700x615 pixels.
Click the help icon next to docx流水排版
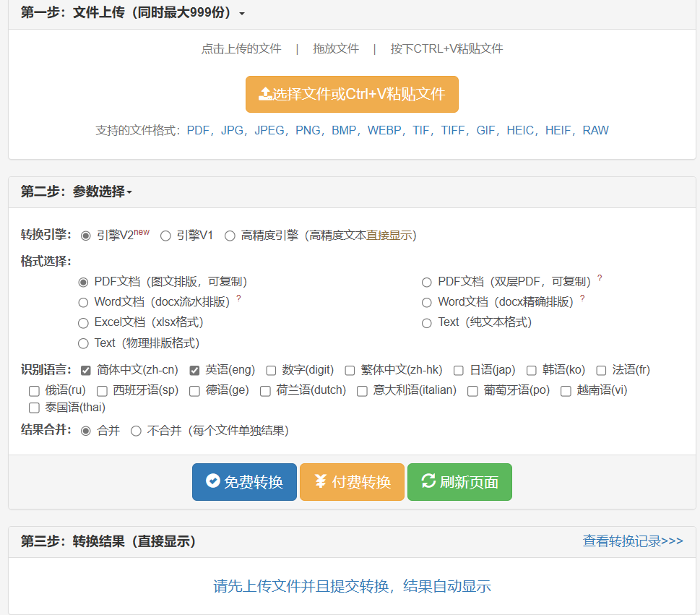[x=237, y=298]
